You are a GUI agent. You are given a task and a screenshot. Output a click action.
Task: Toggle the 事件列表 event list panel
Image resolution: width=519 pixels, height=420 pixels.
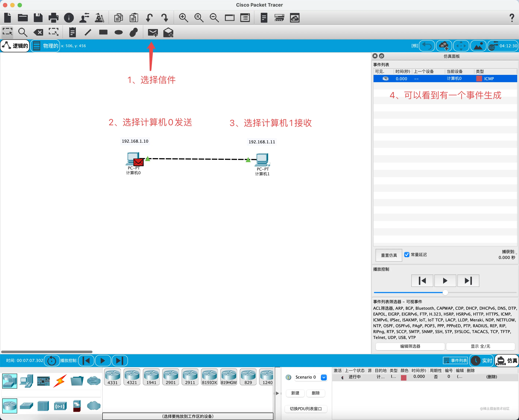click(x=455, y=360)
